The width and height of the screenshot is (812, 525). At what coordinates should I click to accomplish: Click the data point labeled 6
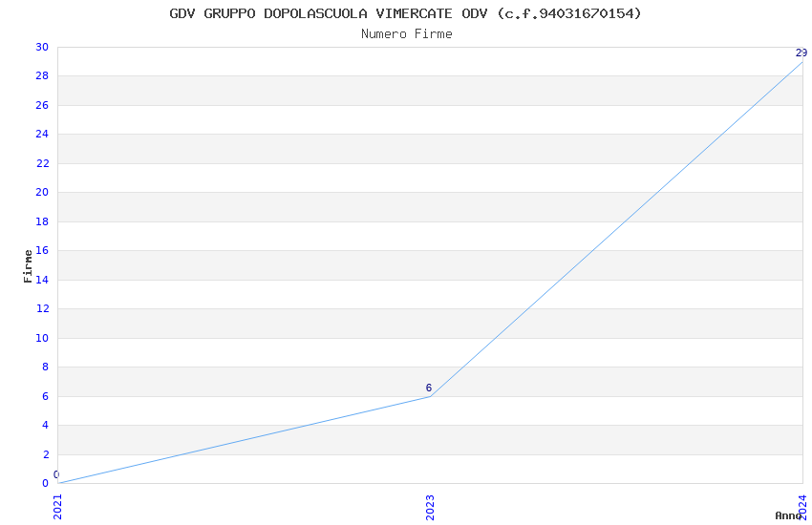pos(430,396)
